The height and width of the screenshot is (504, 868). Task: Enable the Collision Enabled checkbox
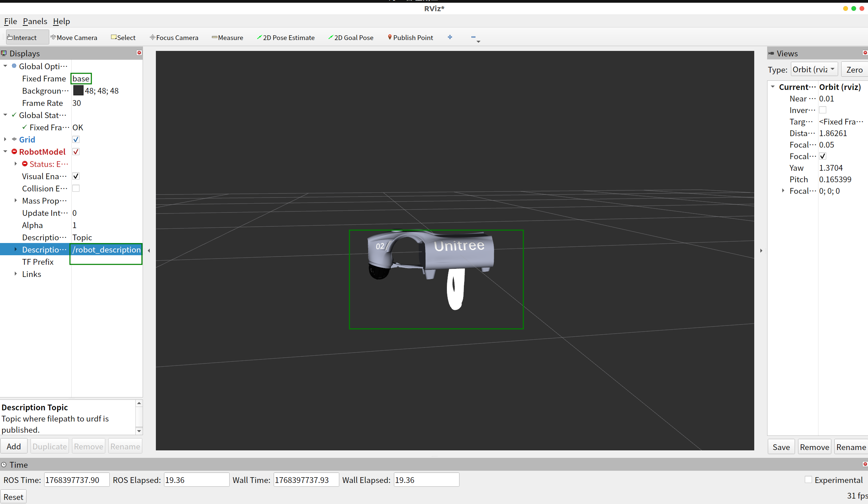(76, 188)
